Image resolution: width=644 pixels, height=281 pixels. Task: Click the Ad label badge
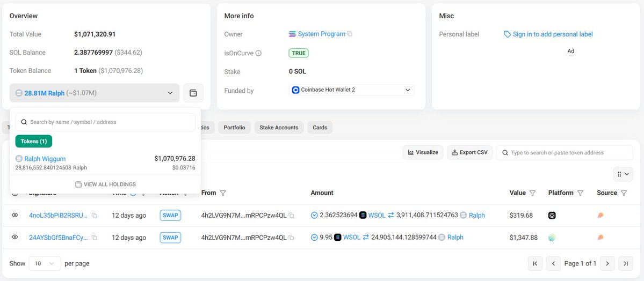click(x=570, y=51)
